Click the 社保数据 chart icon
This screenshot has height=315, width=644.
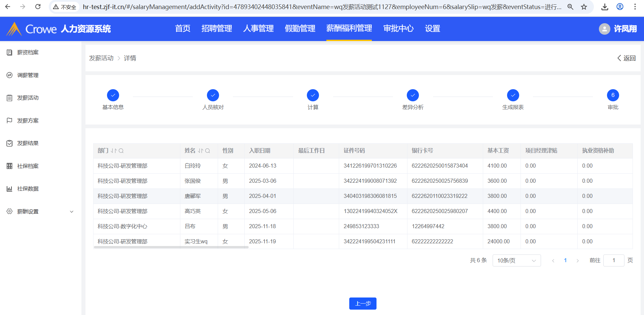9,189
